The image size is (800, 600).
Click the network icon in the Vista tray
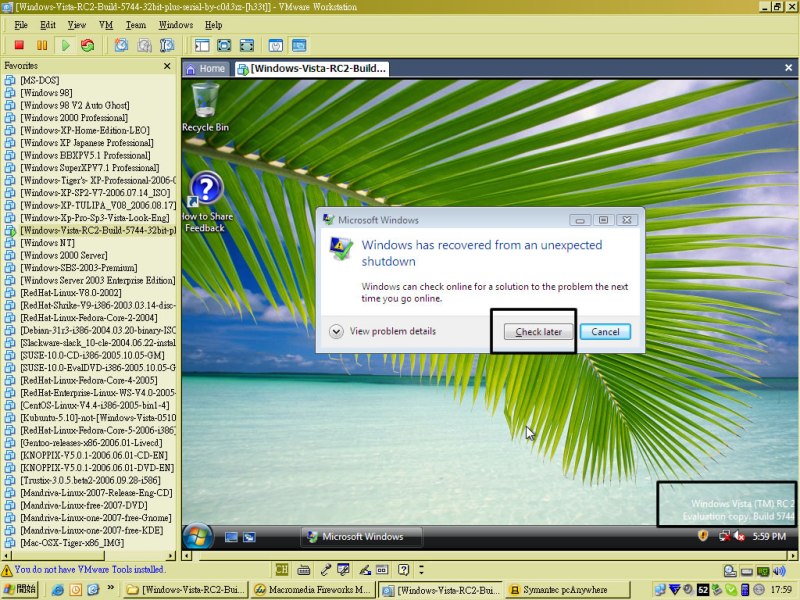coord(724,536)
